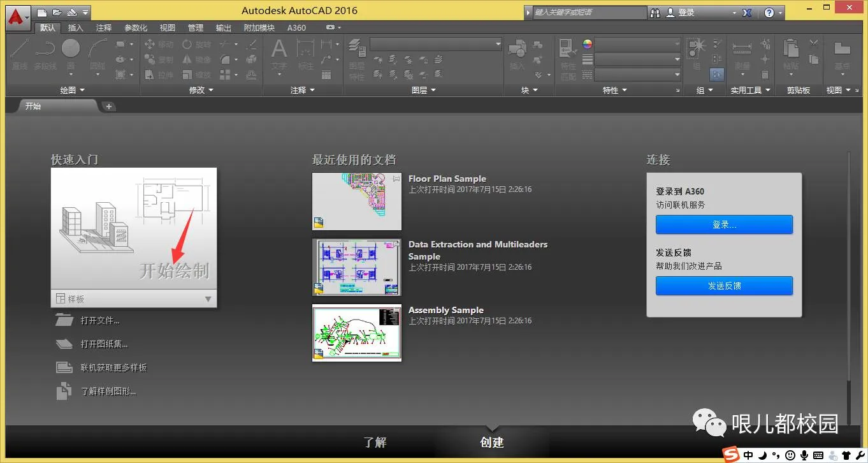Open the Template (样板) dropdown arrow
The width and height of the screenshot is (868, 463).
(208, 299)
